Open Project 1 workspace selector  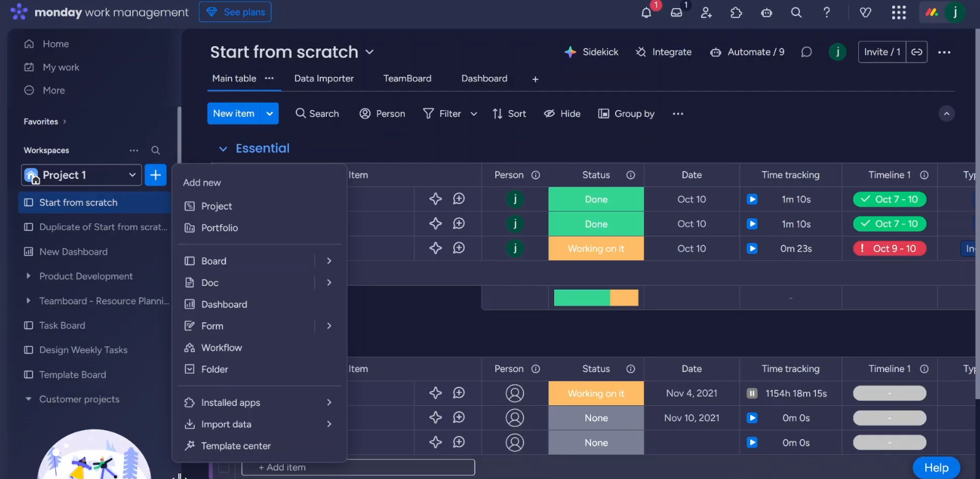[x=82, y=175]
